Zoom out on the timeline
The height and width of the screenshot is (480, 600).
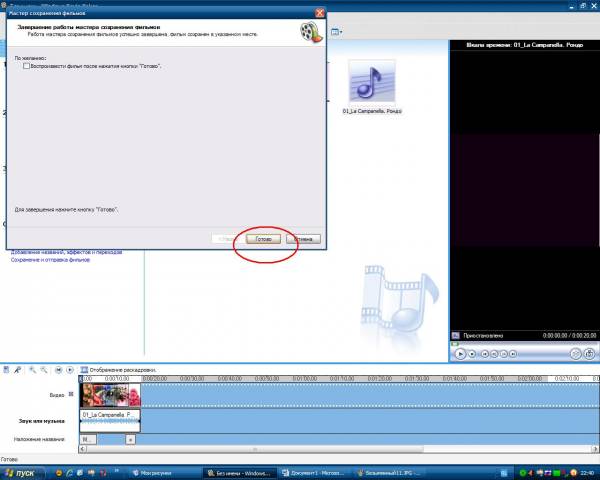coord(44,370)
